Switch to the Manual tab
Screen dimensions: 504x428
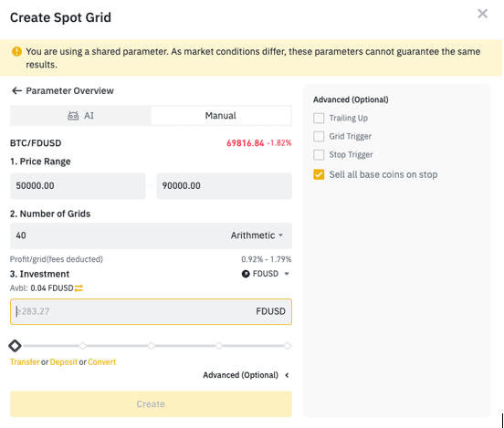point(221,116)
